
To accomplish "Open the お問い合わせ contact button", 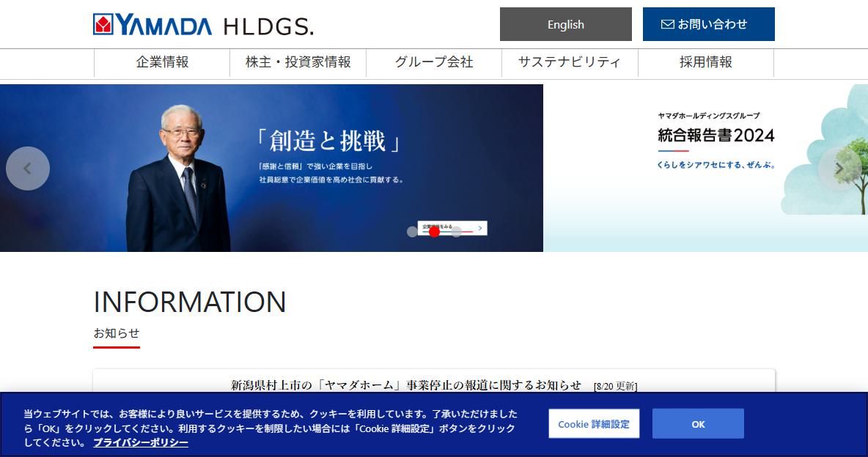I will [x=709, y=24].
